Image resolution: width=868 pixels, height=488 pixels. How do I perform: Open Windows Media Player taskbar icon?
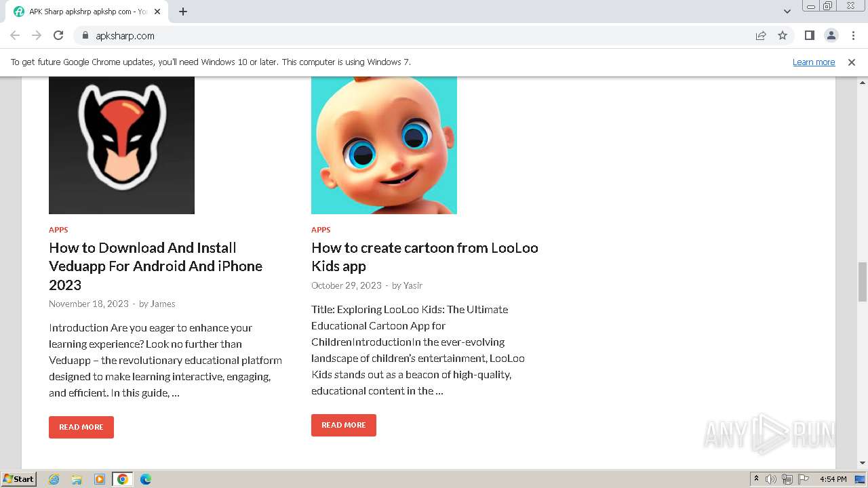(100, 479)
